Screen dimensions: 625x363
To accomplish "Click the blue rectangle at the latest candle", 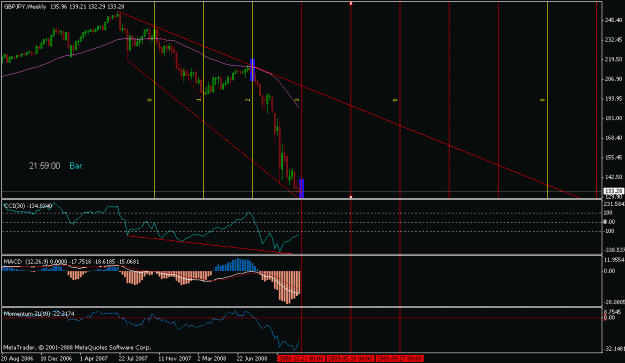I will click(x=301, y=188).
